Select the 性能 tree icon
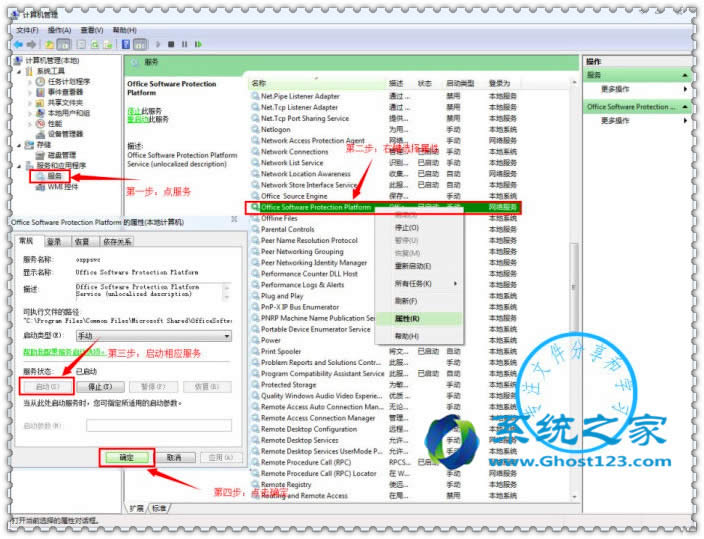 (40, 124)
